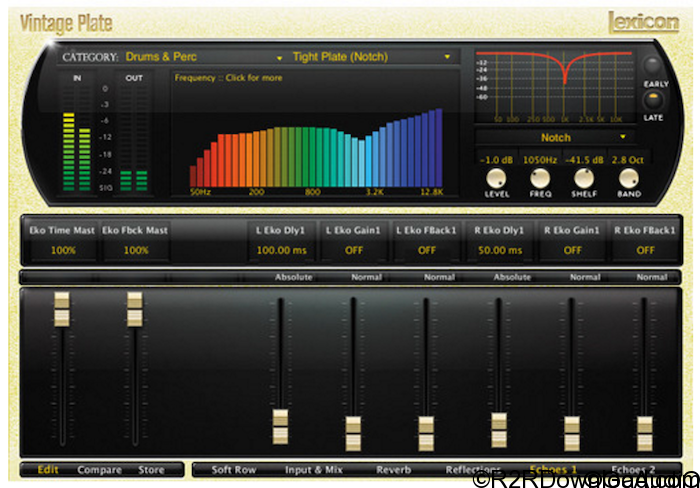Click the L Eko Gain1 OFF value
Screen dimensions: 700x488
click(354, 250)
